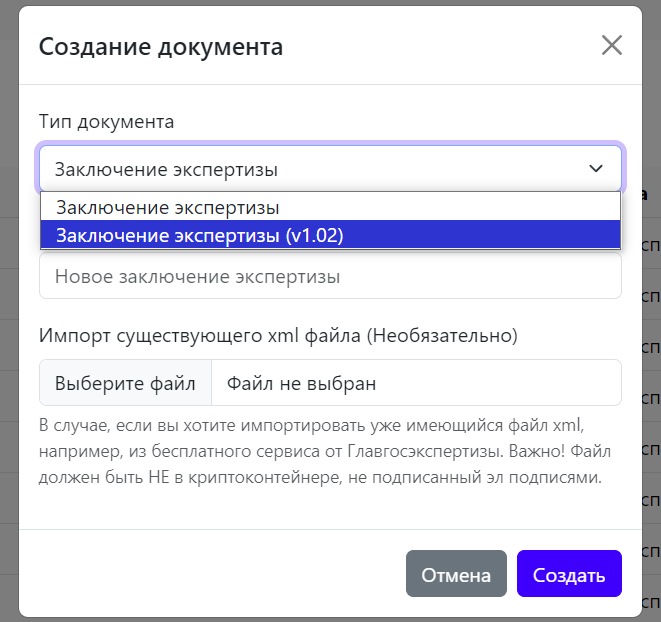Click the Импорт существующего xml файла label

(x=200, y=336)
